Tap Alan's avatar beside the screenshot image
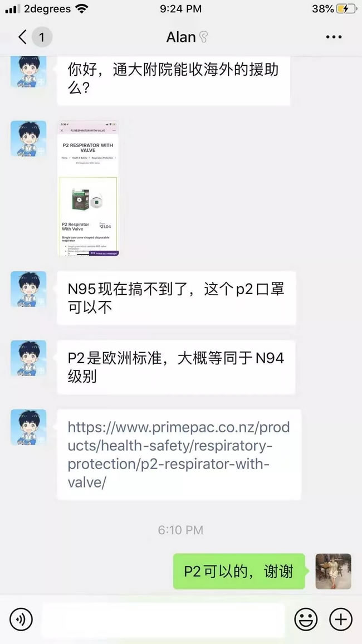Viewport: 362px width, 644px height. (28, 138)
